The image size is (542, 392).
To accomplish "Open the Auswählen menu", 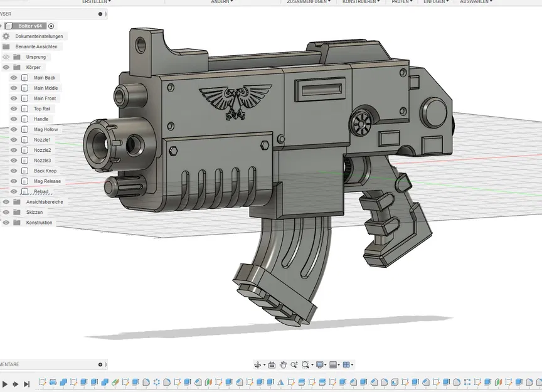I will coord(476,2).
